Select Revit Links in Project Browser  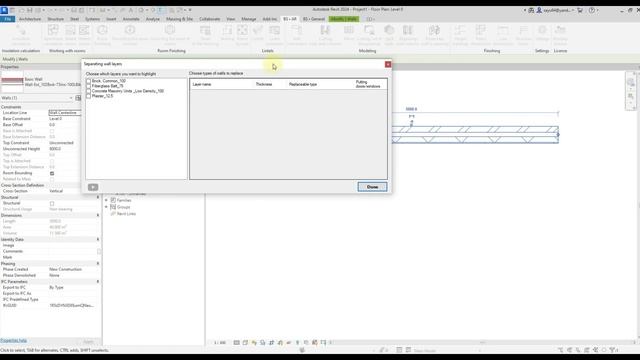(x=126, y=214)
